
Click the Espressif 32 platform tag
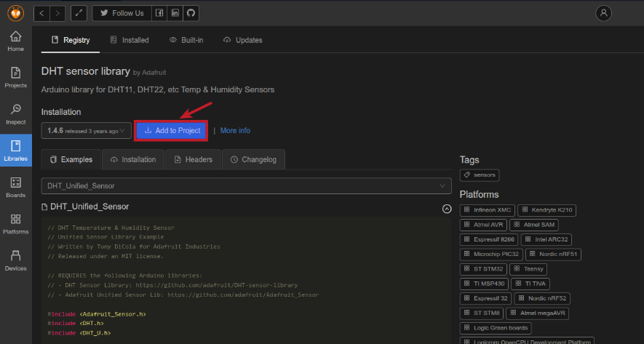tap(485, 298)
